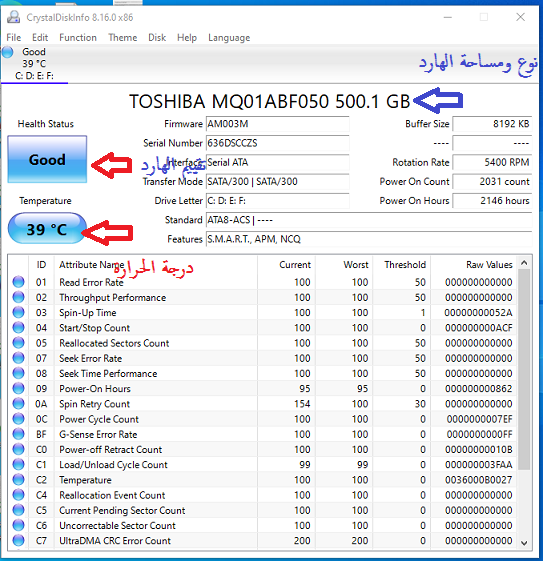Screen dimensions: 543x561
Task: Click the status orb for Reallocation Event Count
Action: 18,495
